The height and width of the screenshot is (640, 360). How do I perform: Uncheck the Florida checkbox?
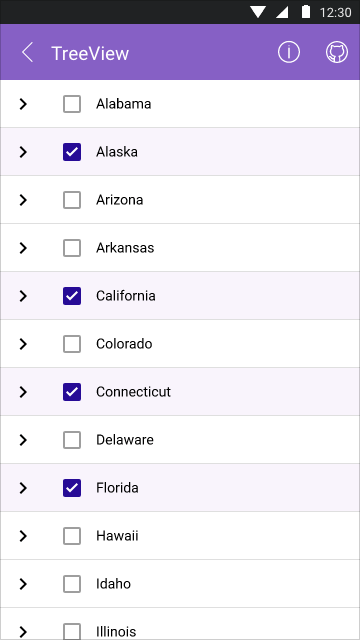point(72,488)
